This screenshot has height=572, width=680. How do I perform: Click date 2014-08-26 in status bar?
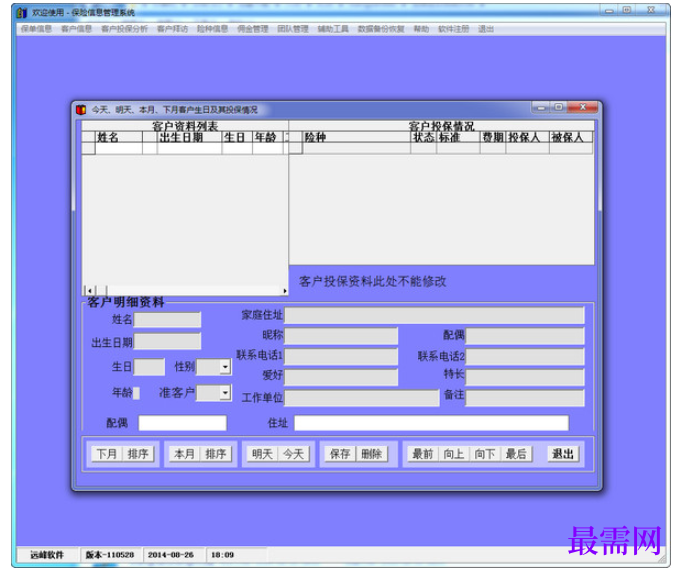click(x=171, y=555)
